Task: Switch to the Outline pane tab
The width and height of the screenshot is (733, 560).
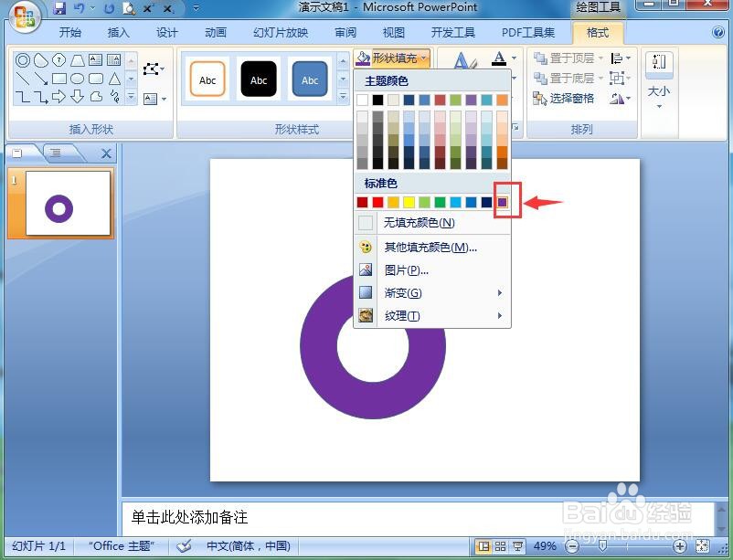Action: [x=57, y=153]
